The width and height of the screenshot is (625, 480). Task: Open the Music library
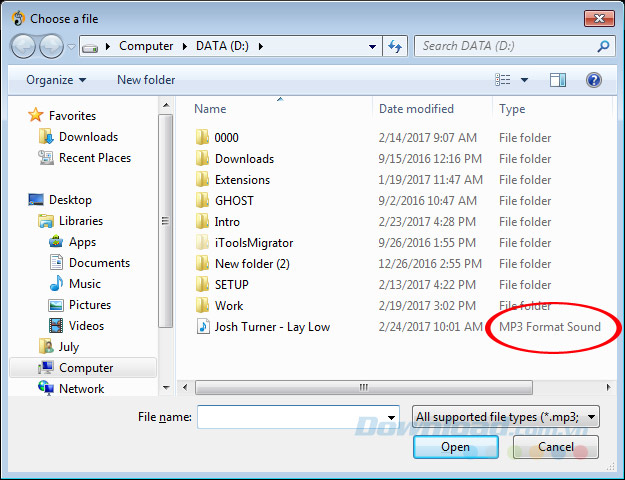[x=85, y=284]
